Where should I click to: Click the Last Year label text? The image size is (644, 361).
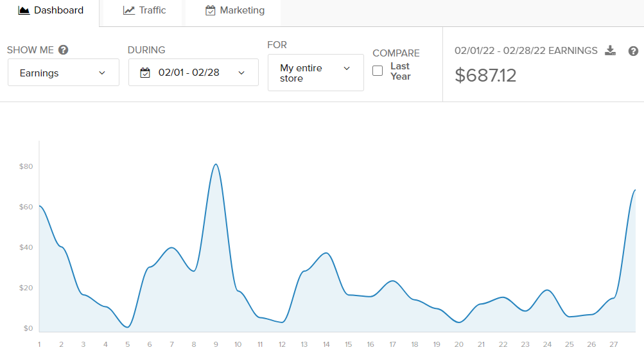pos(400,71)
